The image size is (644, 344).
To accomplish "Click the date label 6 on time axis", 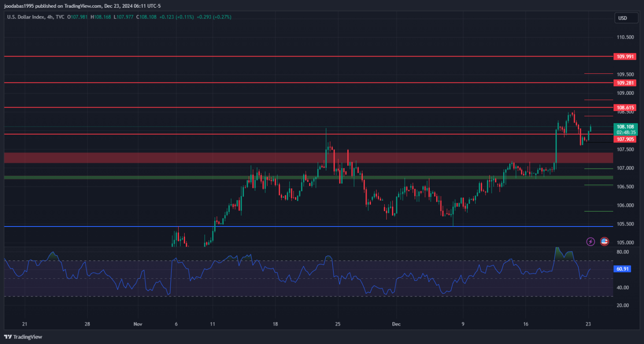I will click(176, 324).
